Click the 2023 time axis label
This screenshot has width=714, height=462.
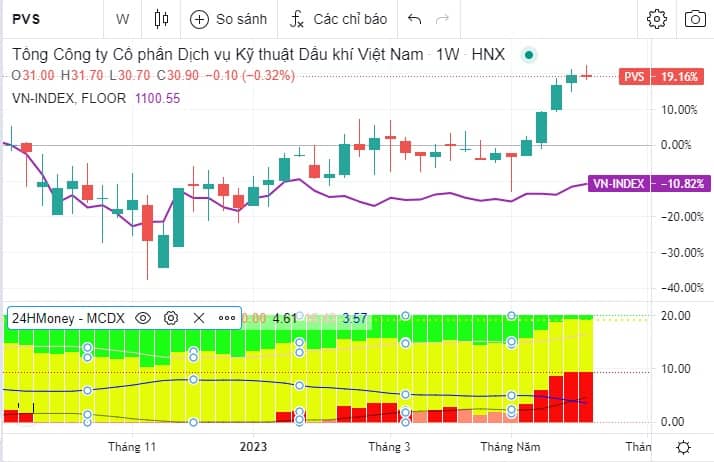[x=253, y=447]
